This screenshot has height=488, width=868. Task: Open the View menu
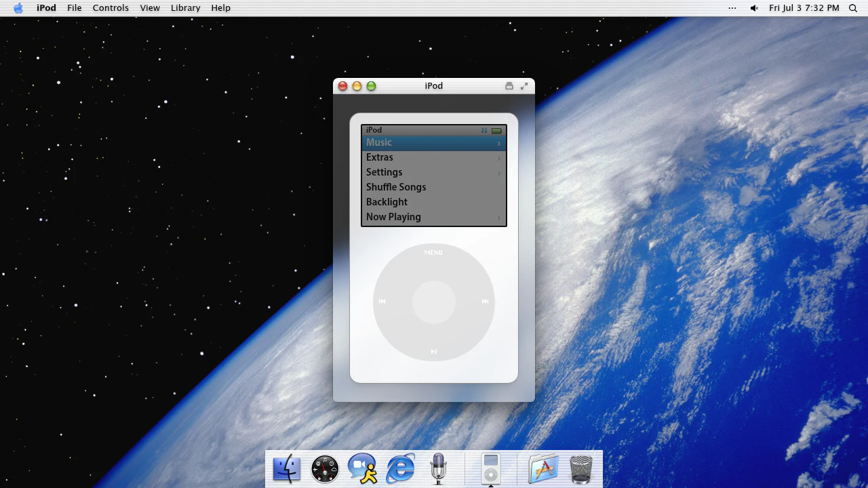[x=150, y=8]
